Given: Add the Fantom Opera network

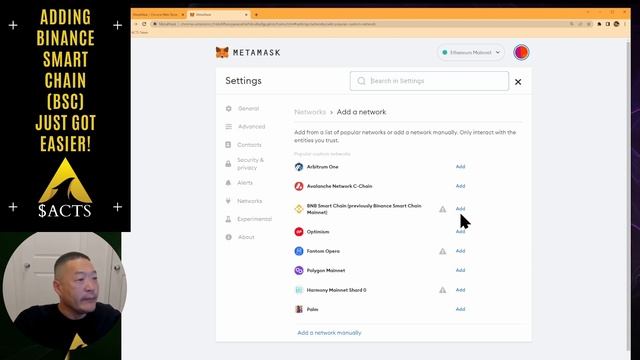Looking at the screenshot, I should click(x=460, y=251).
